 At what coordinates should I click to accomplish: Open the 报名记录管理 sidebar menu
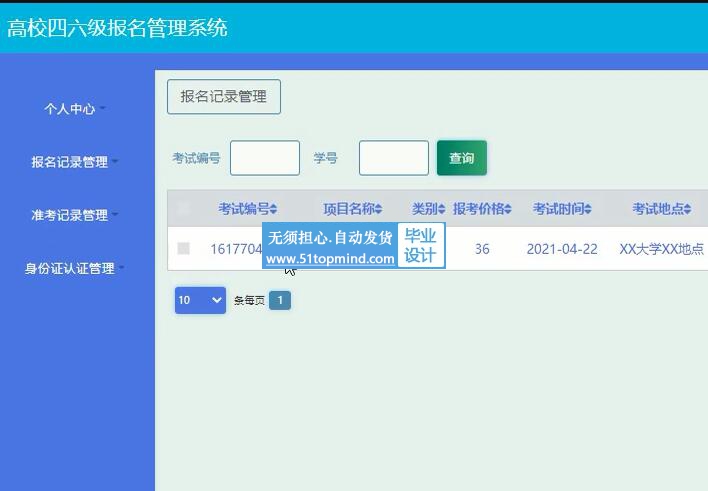coord(75,162)
